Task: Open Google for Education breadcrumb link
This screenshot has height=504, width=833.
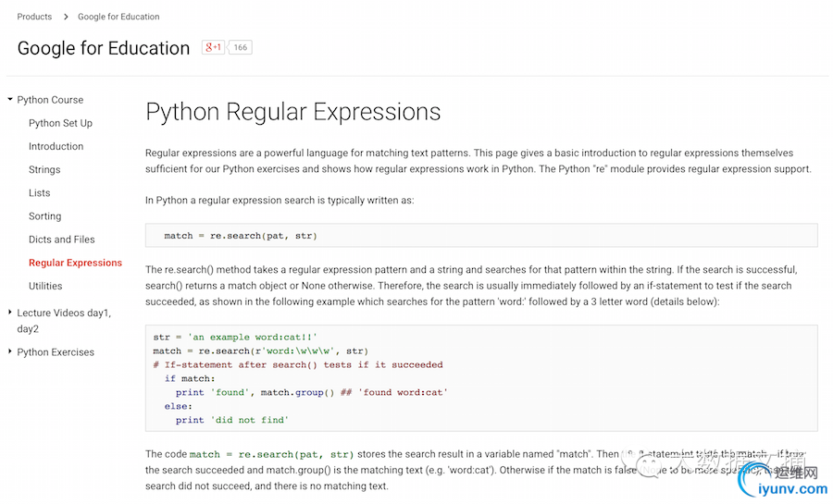Action: click(x=118, y=17)
